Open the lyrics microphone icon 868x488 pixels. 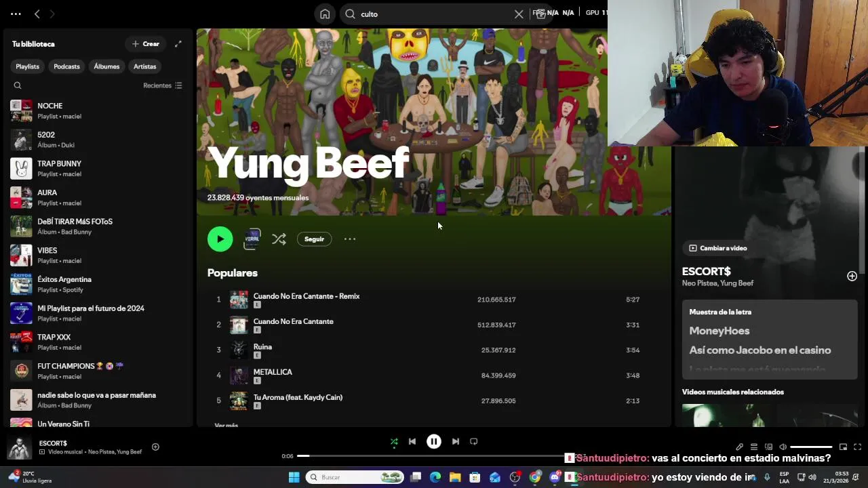[x=739, y=447]
